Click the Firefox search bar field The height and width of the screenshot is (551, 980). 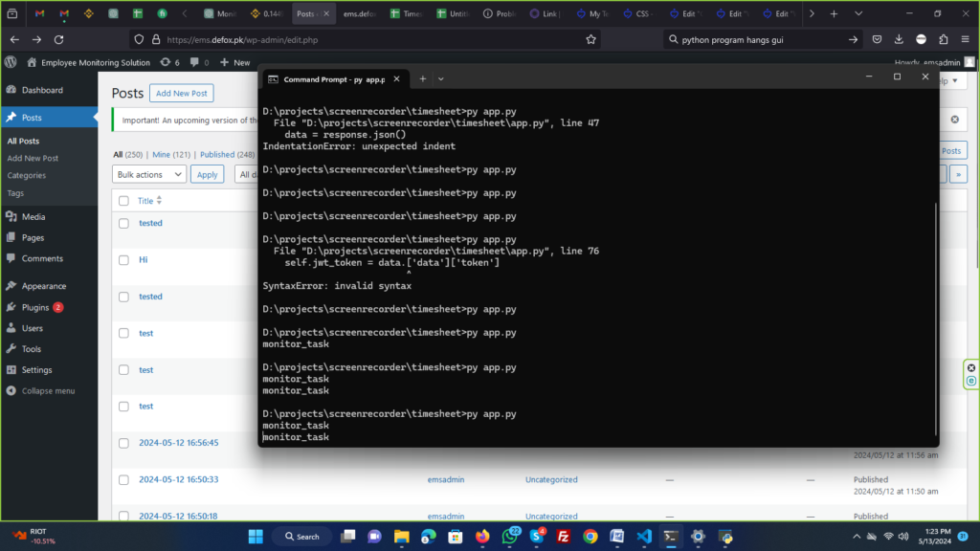click(x=756, y=39)
